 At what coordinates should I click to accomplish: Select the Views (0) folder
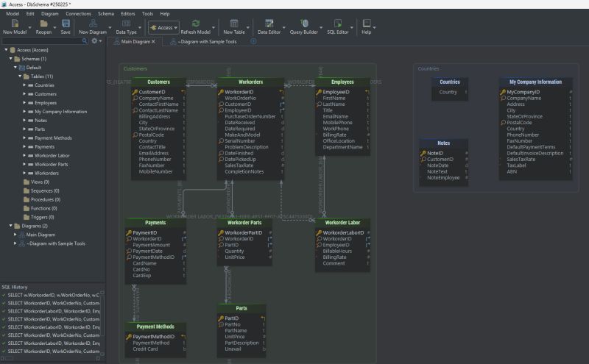[x=40, y=182]
